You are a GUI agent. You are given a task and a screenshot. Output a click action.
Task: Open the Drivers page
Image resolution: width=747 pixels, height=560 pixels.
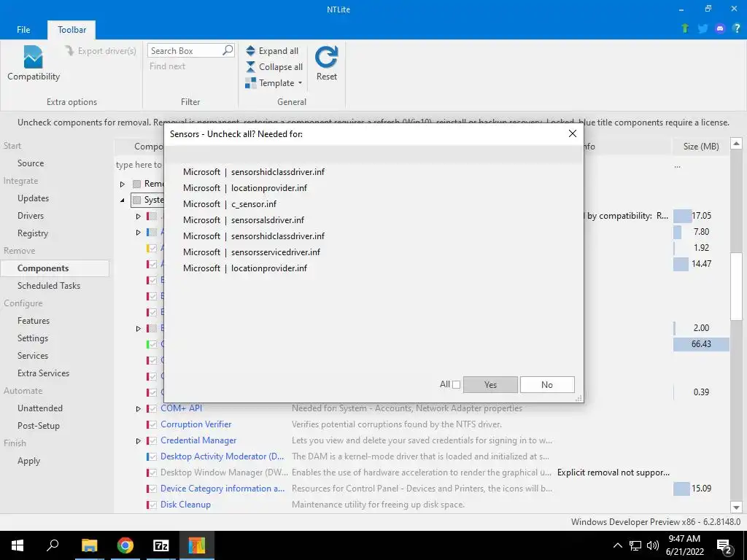(31, 216)
